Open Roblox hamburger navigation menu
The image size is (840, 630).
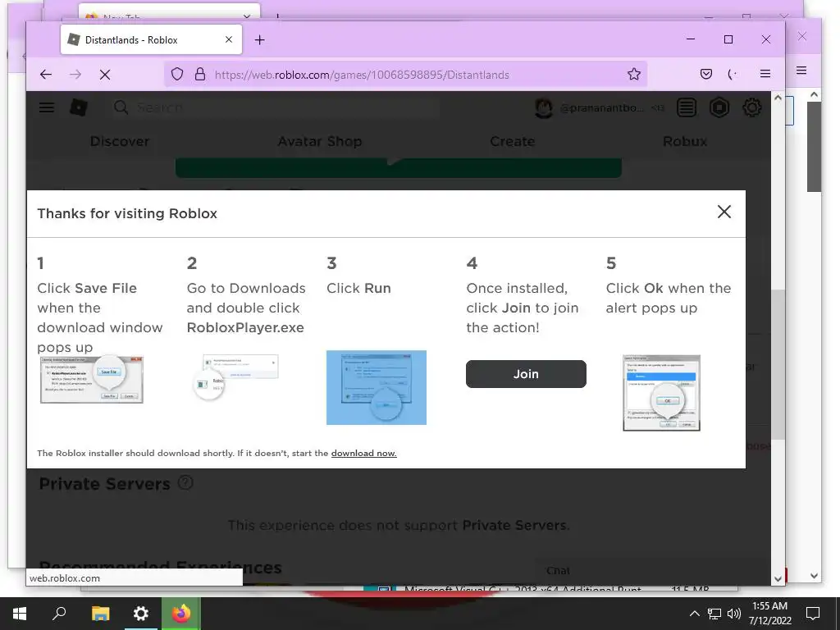(47, 107)
